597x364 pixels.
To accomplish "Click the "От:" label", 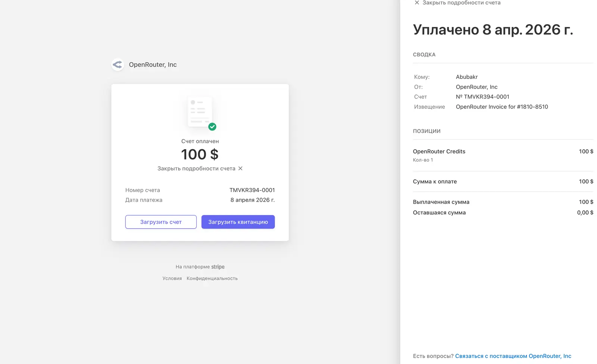I will [x=418, y=87].
